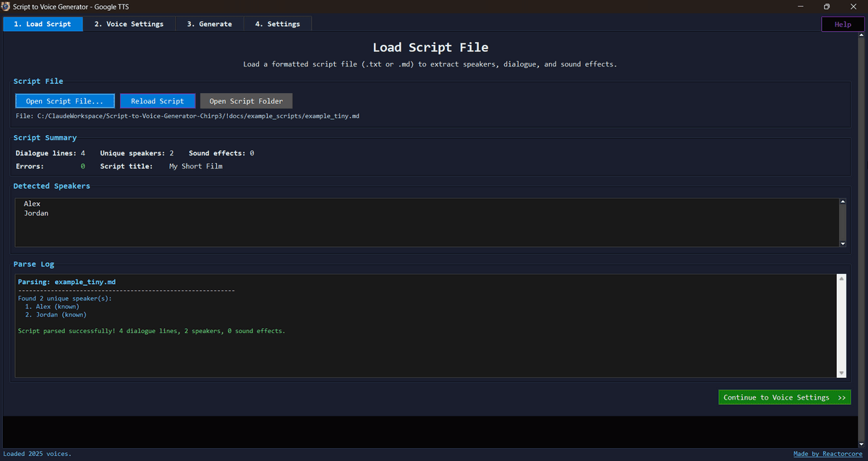Click the 'Parsing: example_tiny.md' log line
Image resolution: width=868 pixels, height=461 pixels.
click(x=67, y=282)
